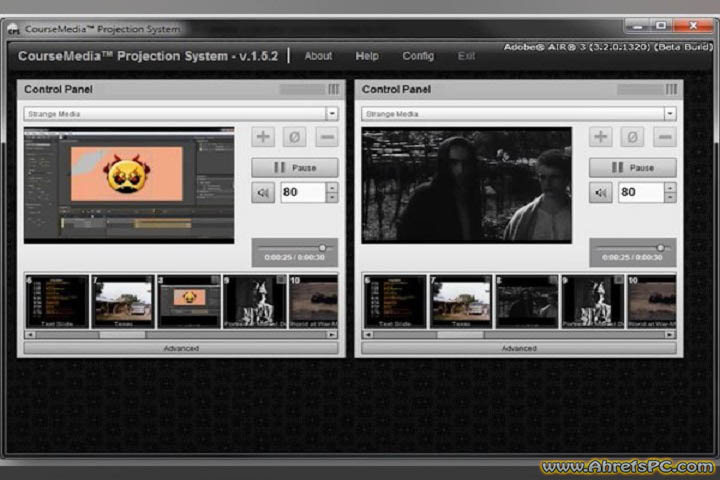Pause playback in the right Control Panel
The width and height of the screenshot is (720, 480).
(x=632, y=168)
